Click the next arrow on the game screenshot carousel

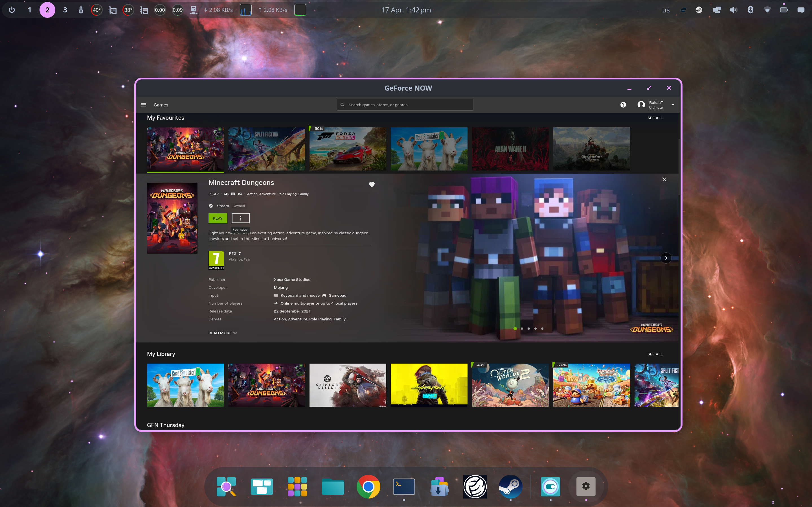click(666, 257)
